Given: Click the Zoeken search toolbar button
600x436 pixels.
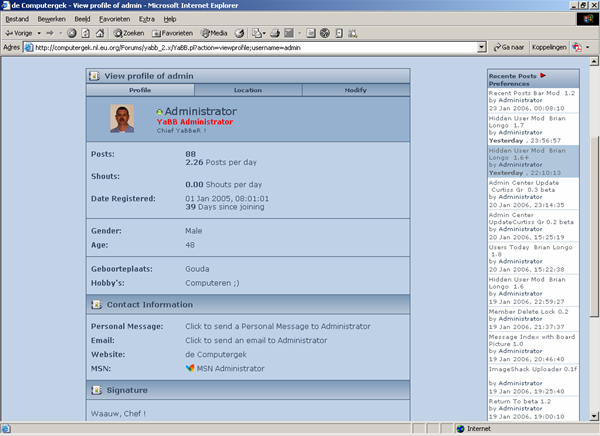Looking at the screenshot, I should (x=126, y=33).
